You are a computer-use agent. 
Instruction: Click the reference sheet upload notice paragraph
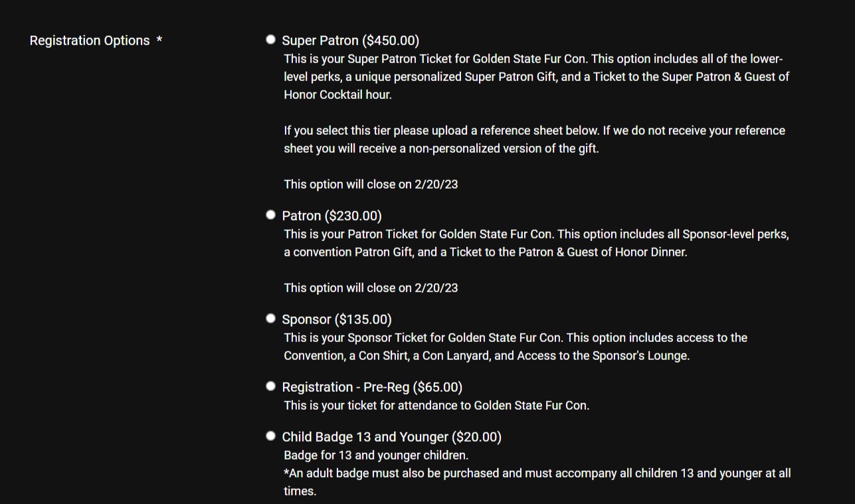pos(534,139)
